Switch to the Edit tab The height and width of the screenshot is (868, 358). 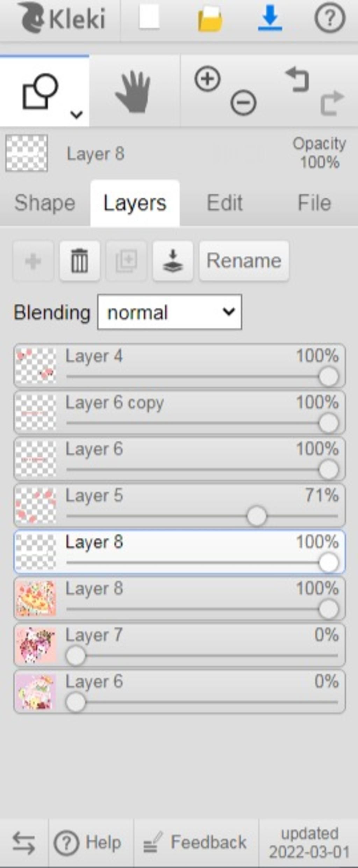[224, 203]
